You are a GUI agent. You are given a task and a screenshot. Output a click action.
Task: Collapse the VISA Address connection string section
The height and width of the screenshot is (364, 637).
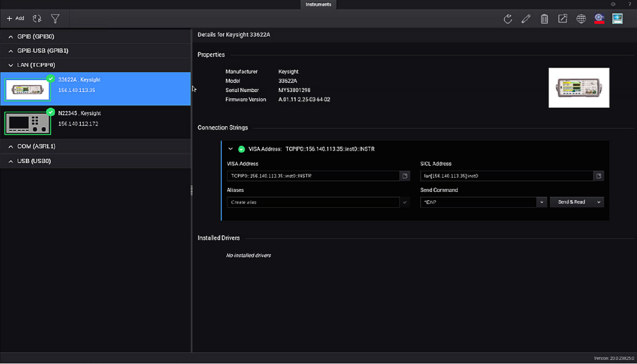point(230,149)
